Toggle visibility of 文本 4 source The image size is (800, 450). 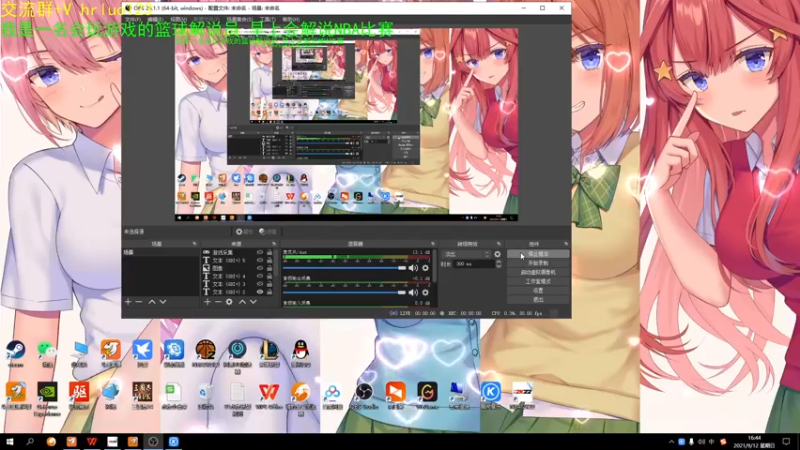coord(260,276)
